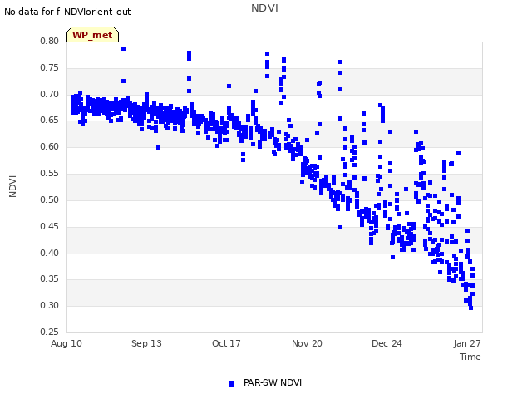Click the isolated data point at 0.60 near Sep 13
The width and height of the screenshot is (532, 399).
pyautogui.click(x=158, y=147)
